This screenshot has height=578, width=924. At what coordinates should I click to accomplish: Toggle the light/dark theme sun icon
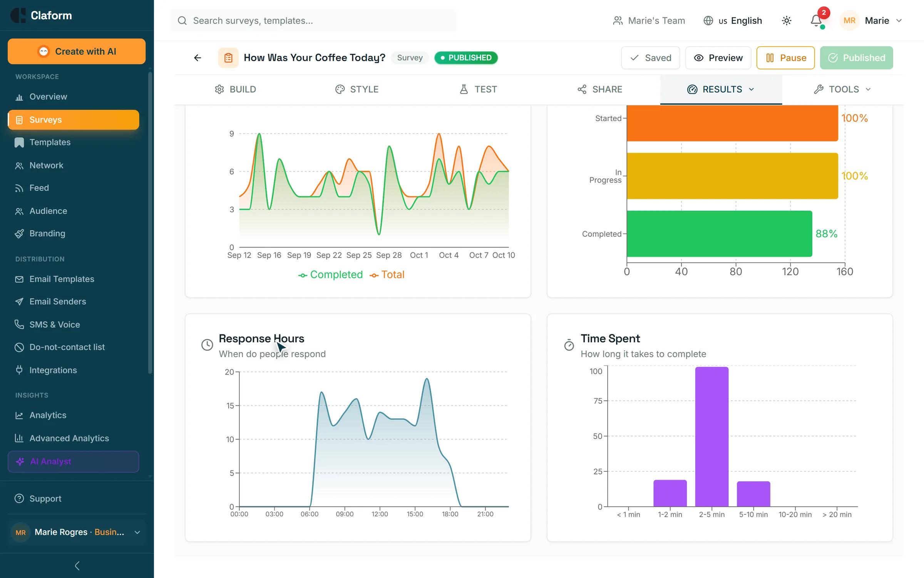tap(787, 20)
